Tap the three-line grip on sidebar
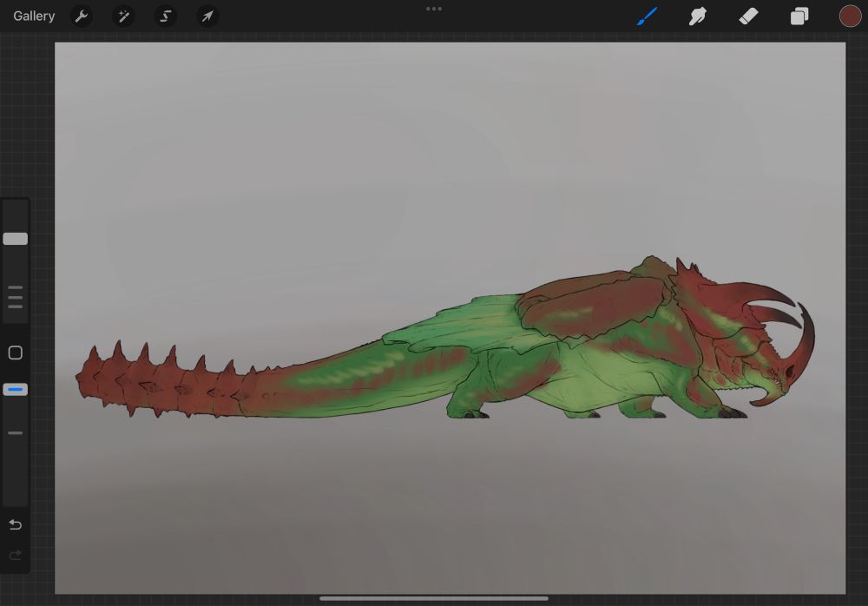Viewport: 868px width, 606px height. tap(16, 297)
